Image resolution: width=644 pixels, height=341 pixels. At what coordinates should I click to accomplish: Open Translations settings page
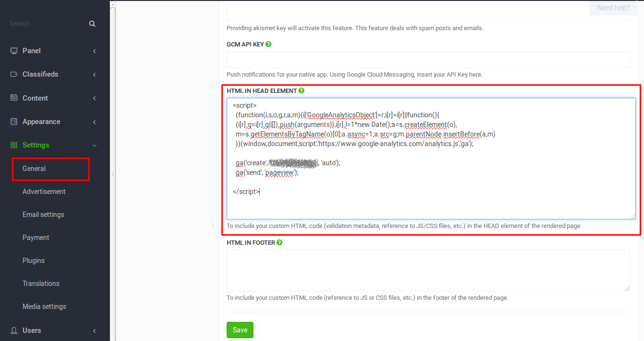point(41,284)
